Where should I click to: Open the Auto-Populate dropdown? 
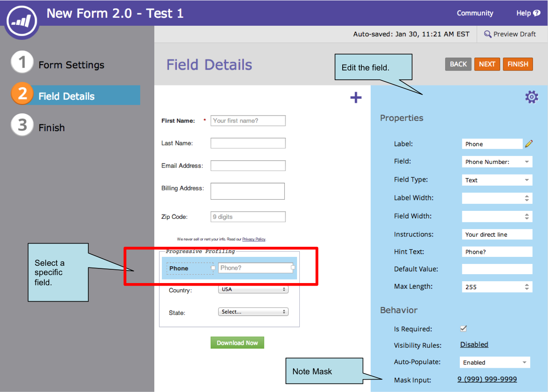coord(494,362)
